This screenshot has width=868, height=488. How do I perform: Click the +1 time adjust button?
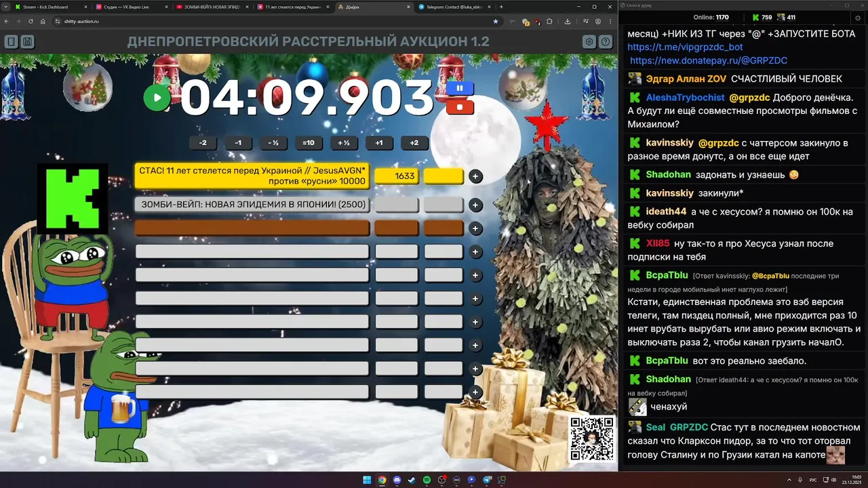pyautogui.click(x=379, y=142)
